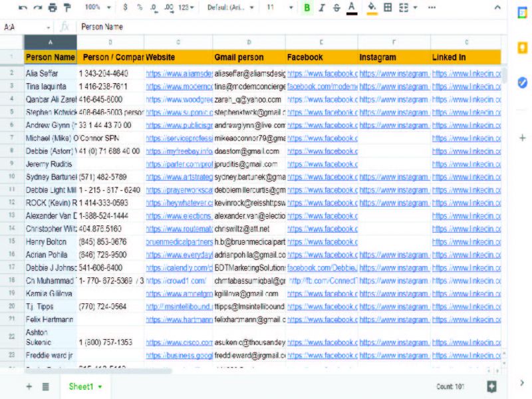Toggle strikethrough formatting
The height and width of the screenshot is (399, 532).
336,7
